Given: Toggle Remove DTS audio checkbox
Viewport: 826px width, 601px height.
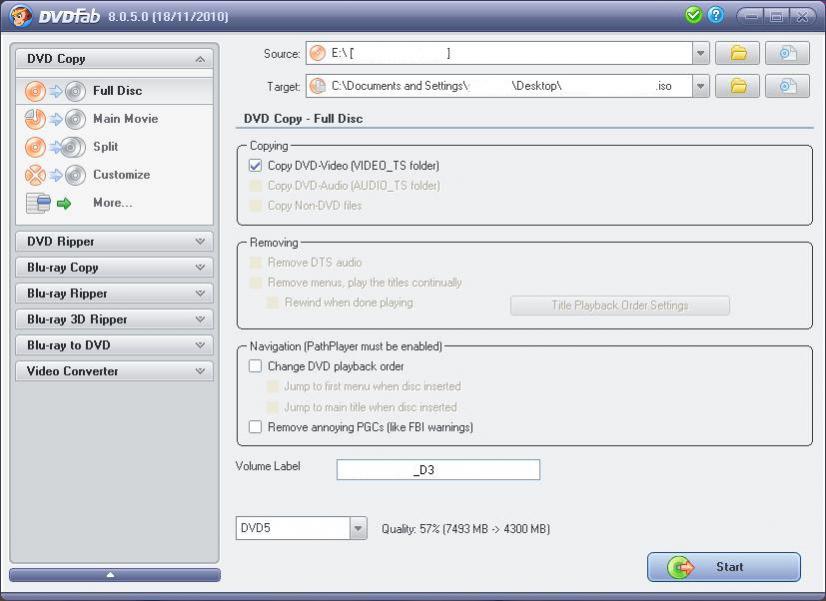Looking at the screenshot, I should click(x=255, y=262).
